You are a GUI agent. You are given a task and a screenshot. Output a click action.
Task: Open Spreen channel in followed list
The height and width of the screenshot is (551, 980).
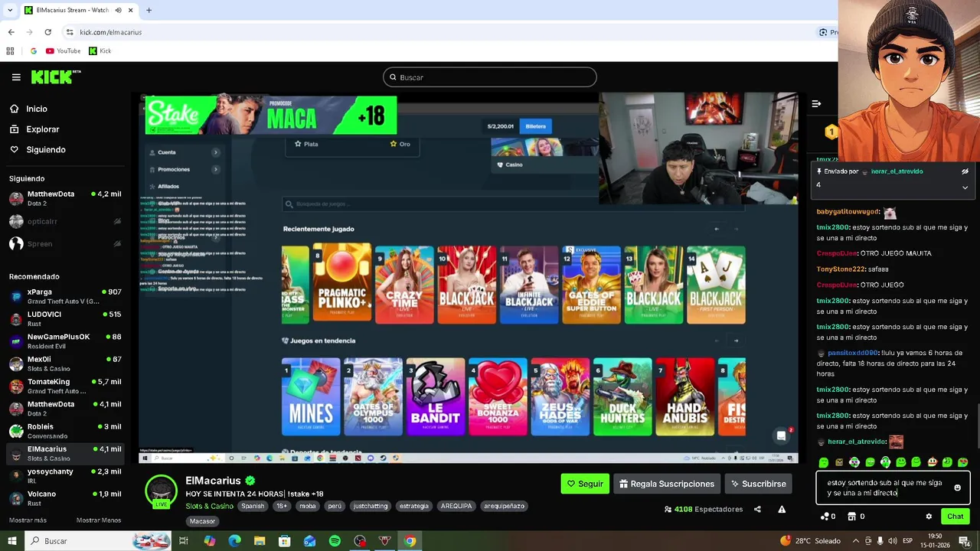(65, 243)
